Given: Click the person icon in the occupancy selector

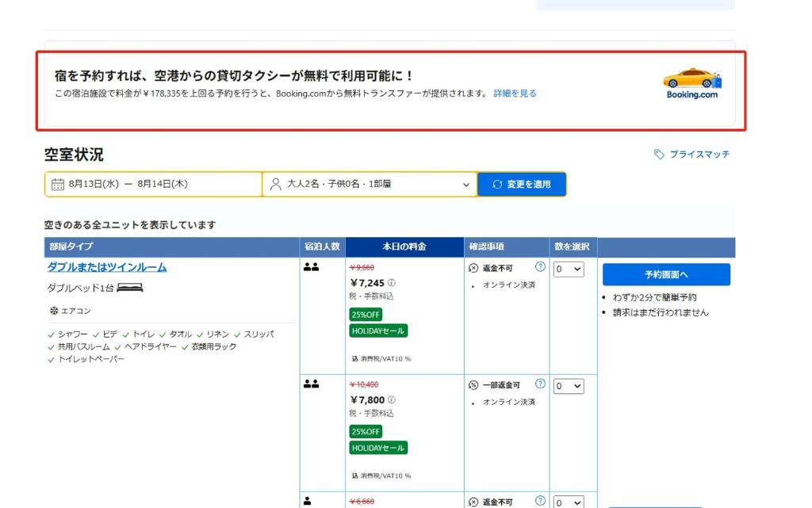Looking at the screenshot, I should click(277, 183).
